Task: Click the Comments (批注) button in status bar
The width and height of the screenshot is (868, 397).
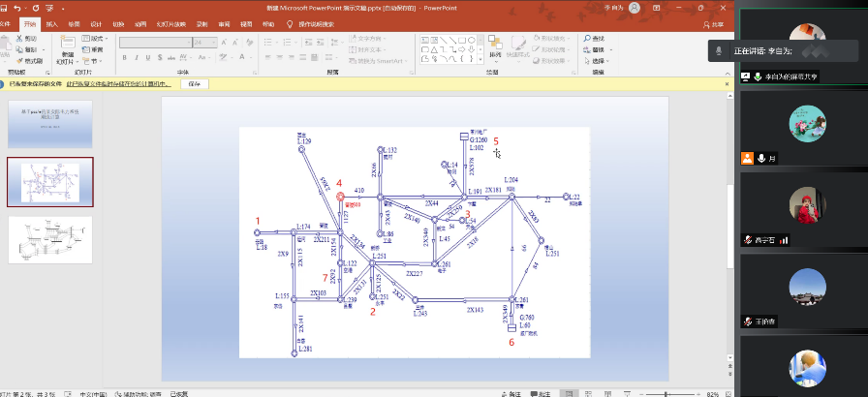Action: 540,394
